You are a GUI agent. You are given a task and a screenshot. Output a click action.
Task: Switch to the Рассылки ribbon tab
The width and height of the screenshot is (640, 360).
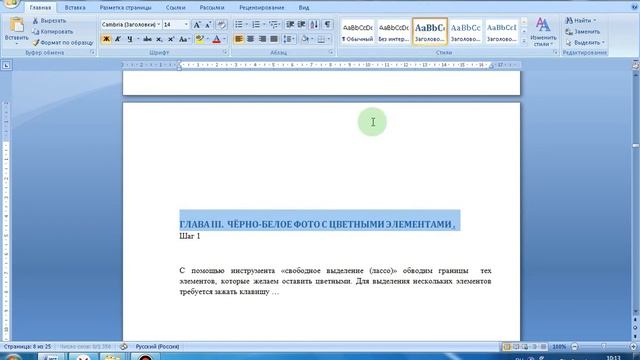point(212,8)
